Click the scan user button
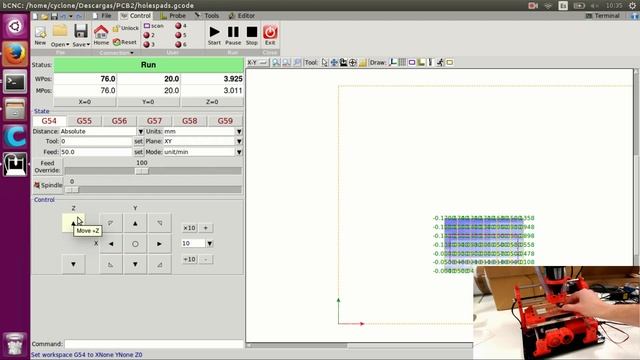 click(x=153, y=26)
